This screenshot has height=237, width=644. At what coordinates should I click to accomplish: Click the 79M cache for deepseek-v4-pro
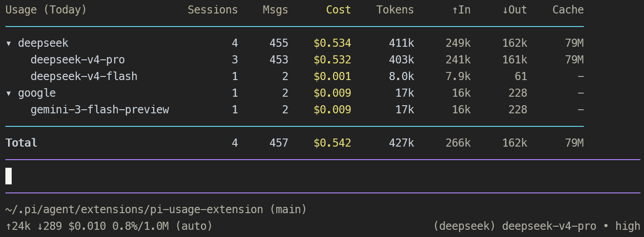coord(574,60)
